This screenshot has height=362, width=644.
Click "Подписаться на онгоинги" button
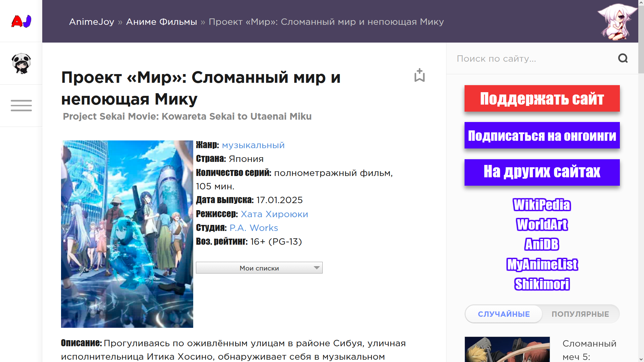point(542,135)
